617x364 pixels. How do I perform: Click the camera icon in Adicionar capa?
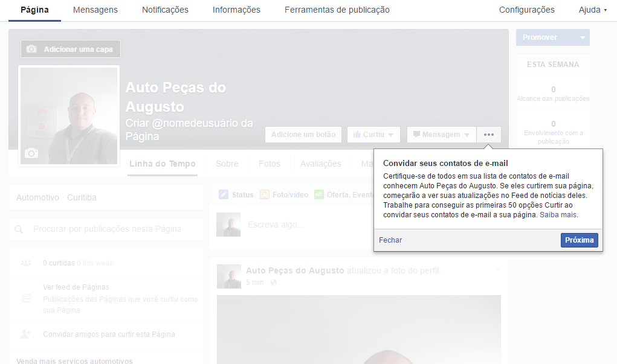click(31, 49)
